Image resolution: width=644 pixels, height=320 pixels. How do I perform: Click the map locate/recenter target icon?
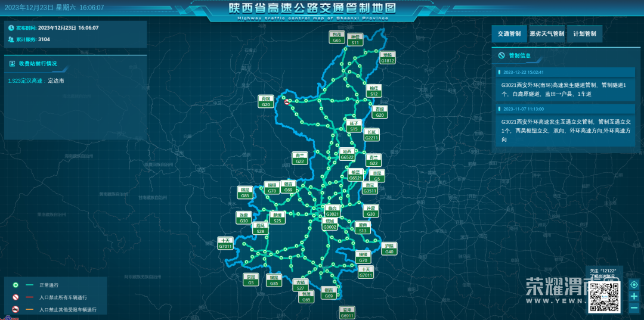coord(634,285)
